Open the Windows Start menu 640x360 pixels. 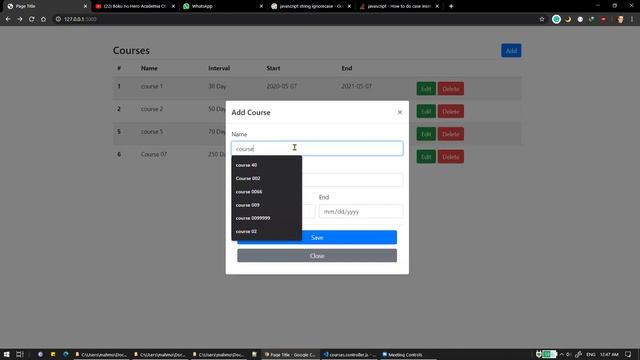(x=7, y=354)
